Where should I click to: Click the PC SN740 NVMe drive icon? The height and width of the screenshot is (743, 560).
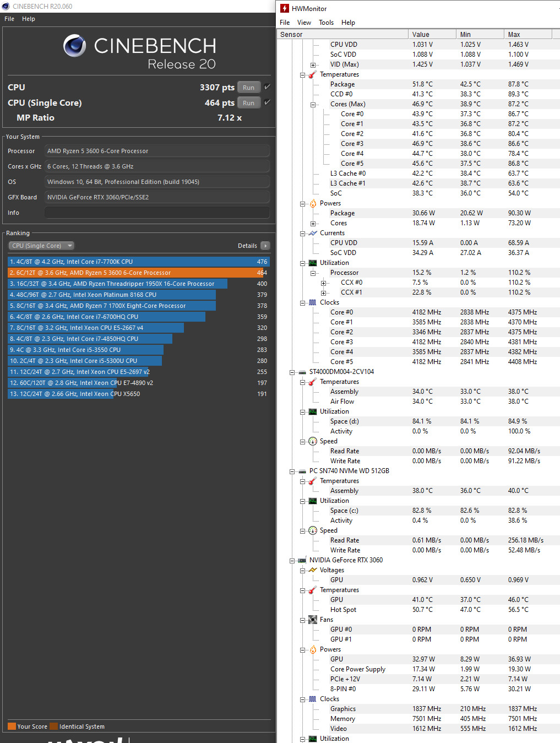pos(302,471)
